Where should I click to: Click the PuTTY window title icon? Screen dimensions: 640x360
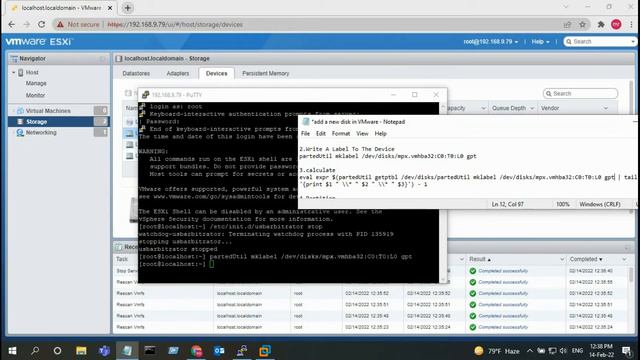145,95
